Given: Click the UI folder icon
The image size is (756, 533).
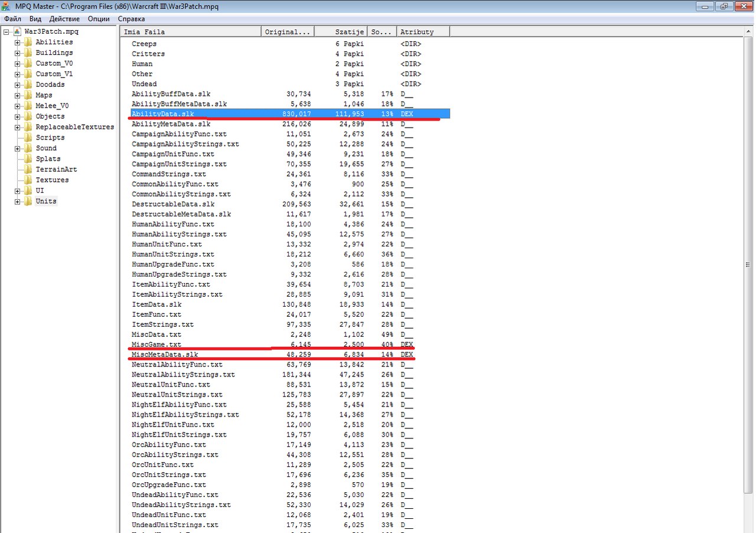Looking at the screenshot, I should (28, 191).
